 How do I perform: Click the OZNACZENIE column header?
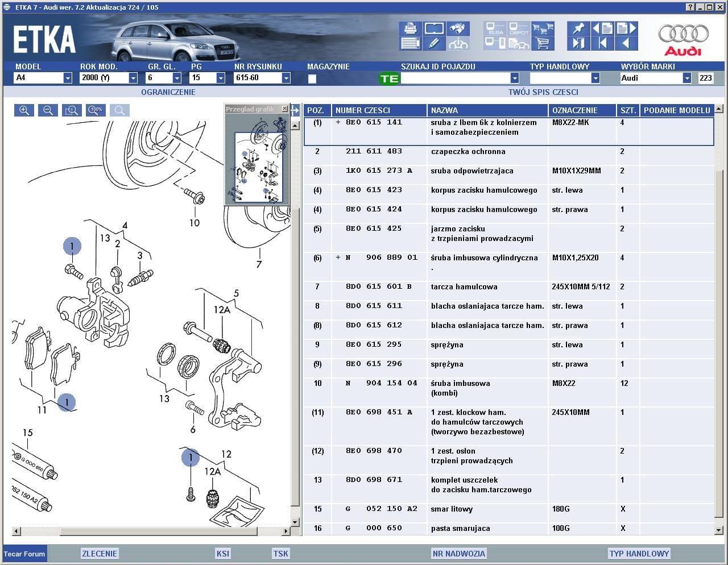pyautogui.click(x=583, y=110)
